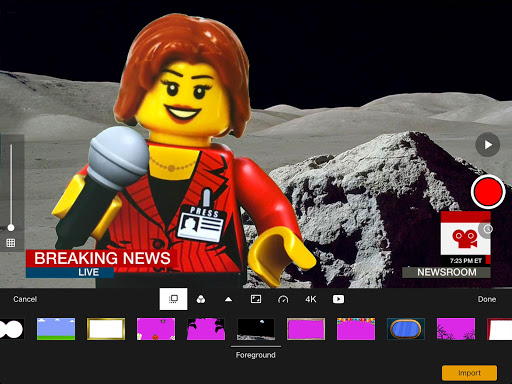Select the blue sky and grass foreground thumbnail
Viewport: 512px width, 384px height.
tap(56, 329)
